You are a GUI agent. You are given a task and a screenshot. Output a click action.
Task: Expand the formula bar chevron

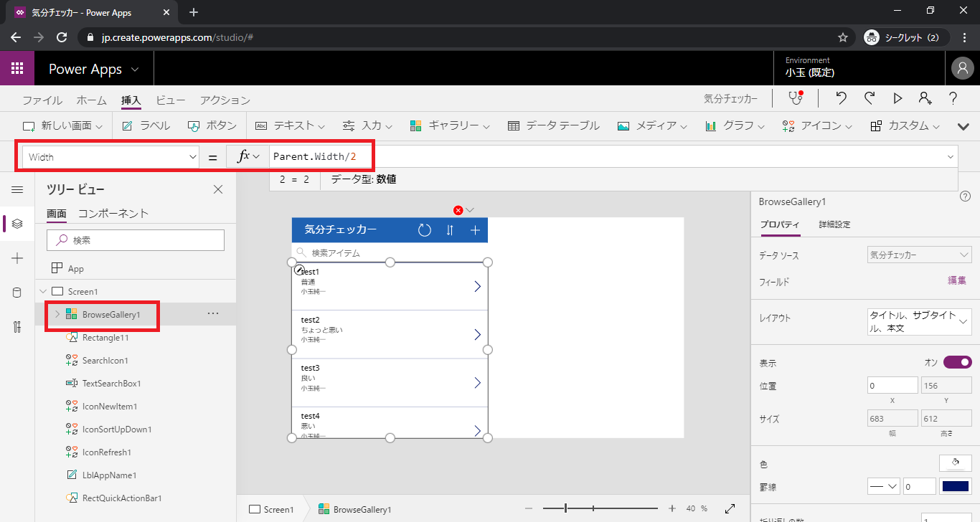951,157
